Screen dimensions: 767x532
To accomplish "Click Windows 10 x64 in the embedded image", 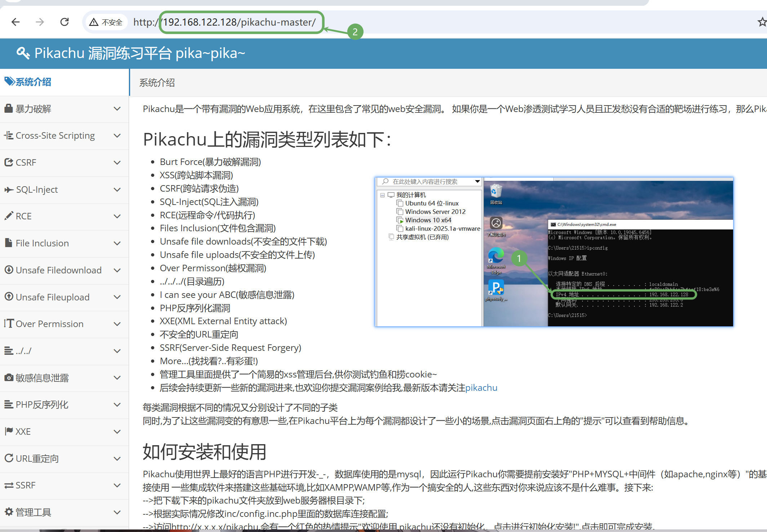I will (x=428, y=220).
